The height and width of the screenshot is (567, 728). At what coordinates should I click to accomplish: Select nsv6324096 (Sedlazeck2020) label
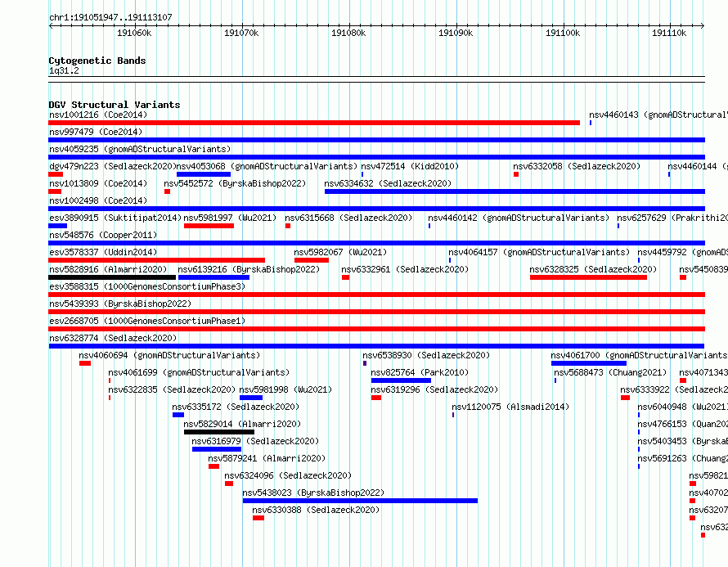288,475
